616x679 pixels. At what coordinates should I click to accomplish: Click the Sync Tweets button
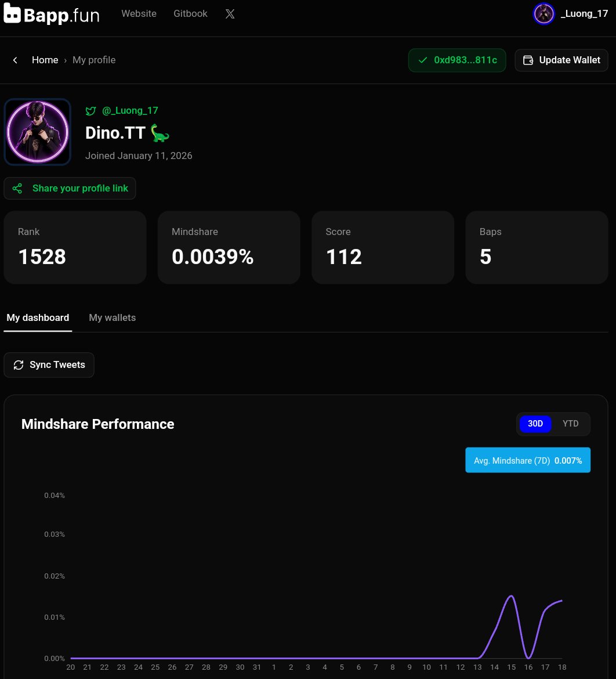pyautogui.click(x=49, y=365)
